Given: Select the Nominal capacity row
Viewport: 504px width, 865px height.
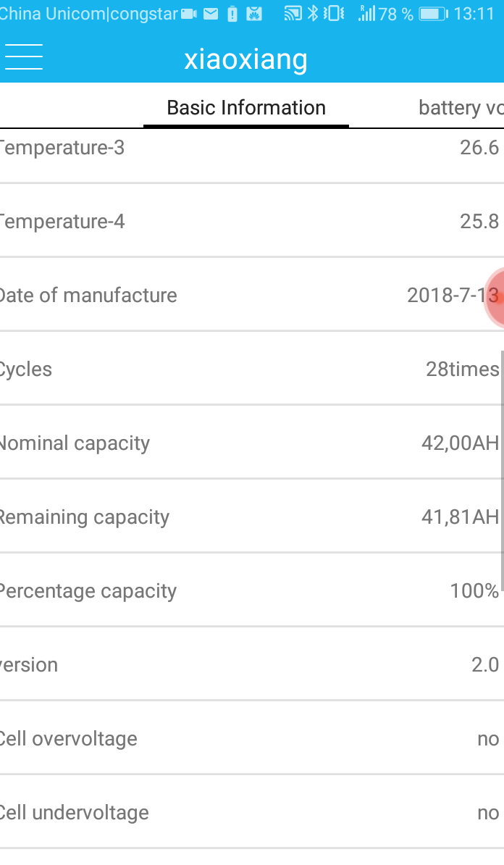Looking at the screenshot, I should [252, 443].
